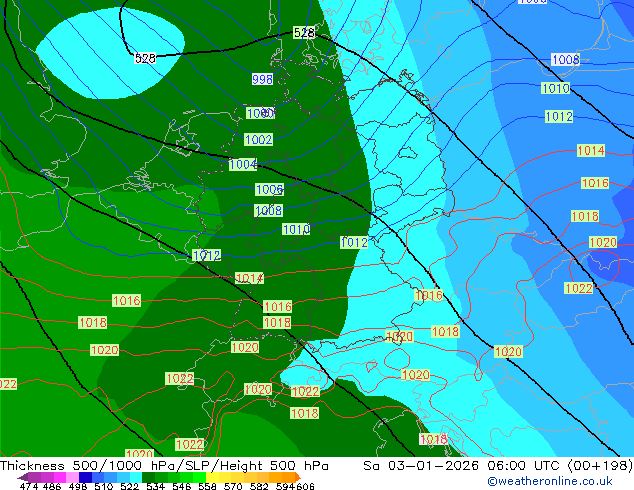
Task: Click the '1020' label just above blue-region 1022
Action: [x=603, y=242]
